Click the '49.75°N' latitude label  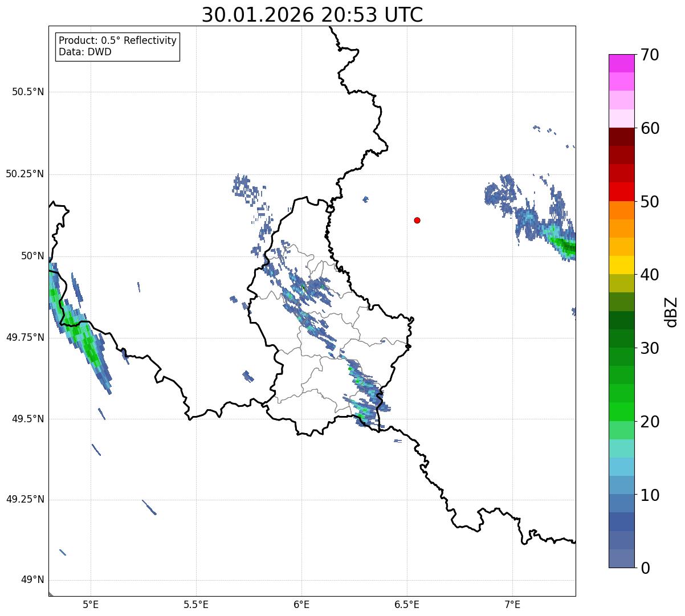25,337
